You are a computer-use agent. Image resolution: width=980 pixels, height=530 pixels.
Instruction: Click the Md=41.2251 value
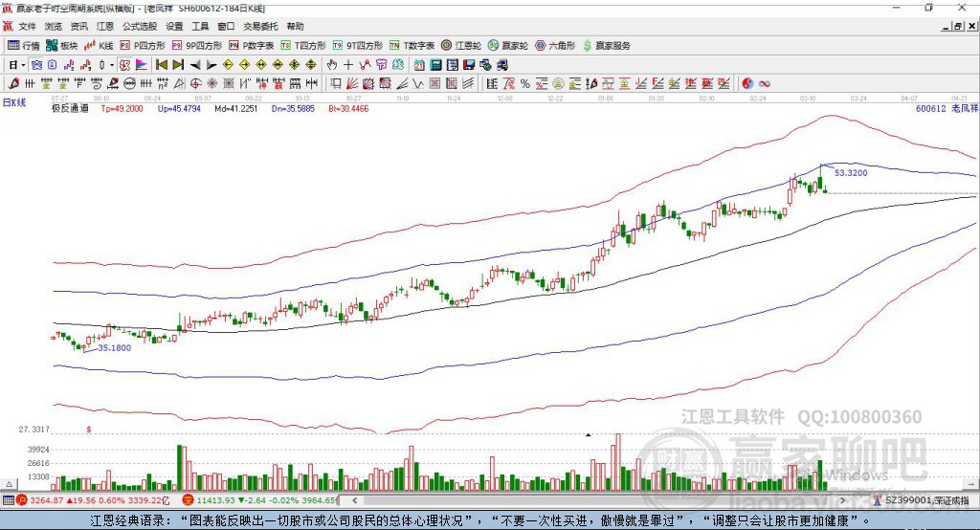[x=235, y=109]
